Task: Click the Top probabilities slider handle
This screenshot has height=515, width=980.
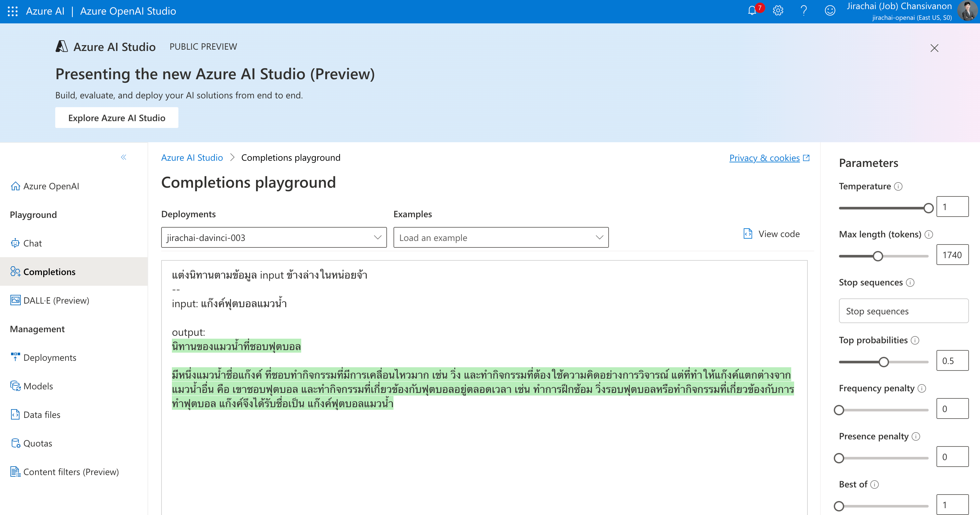Action: [884, 362]
